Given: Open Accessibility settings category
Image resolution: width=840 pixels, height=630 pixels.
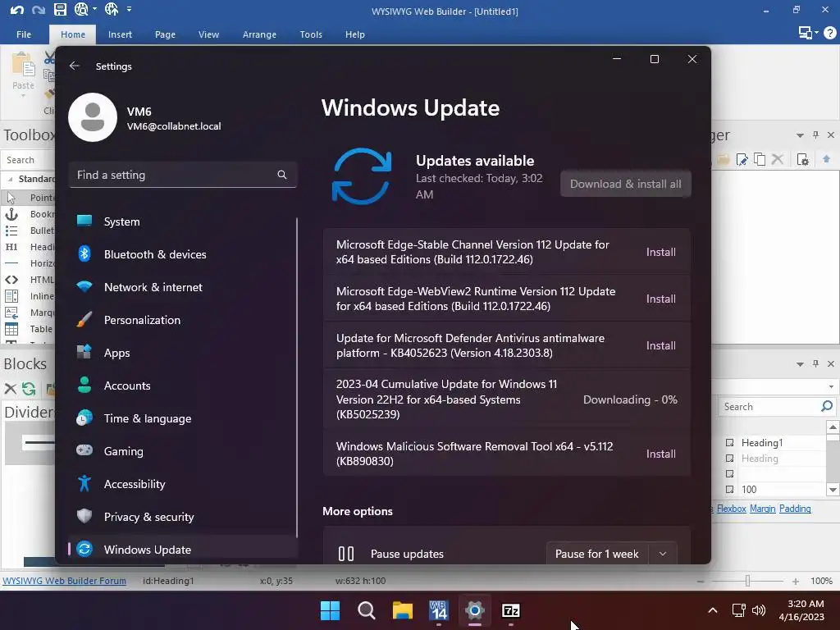Looking at the screenshot, I should point(183,484).
